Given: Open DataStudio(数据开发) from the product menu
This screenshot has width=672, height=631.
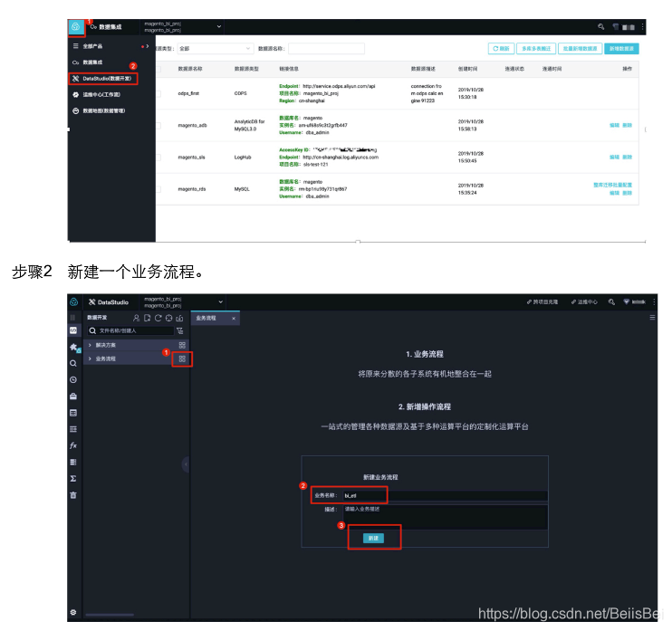Looking at the screenshot, I should [103, 79].
